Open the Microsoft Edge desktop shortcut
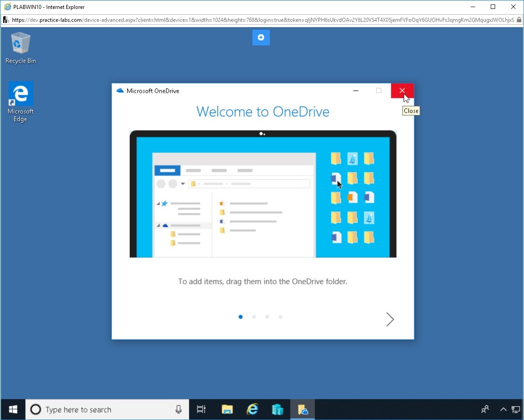Viewport: 524px width, 420px height. 21,102
